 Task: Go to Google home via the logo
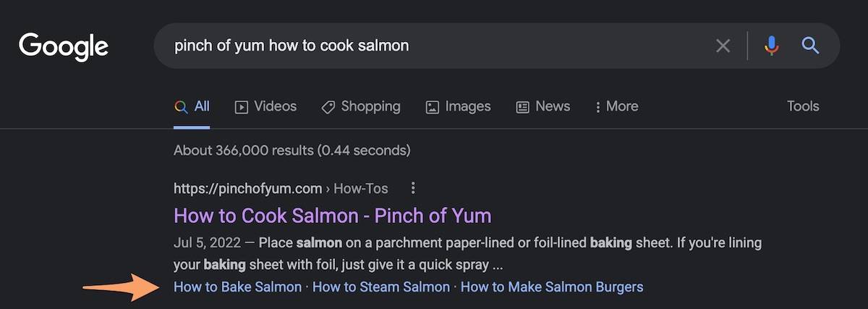tap(64, 46)
